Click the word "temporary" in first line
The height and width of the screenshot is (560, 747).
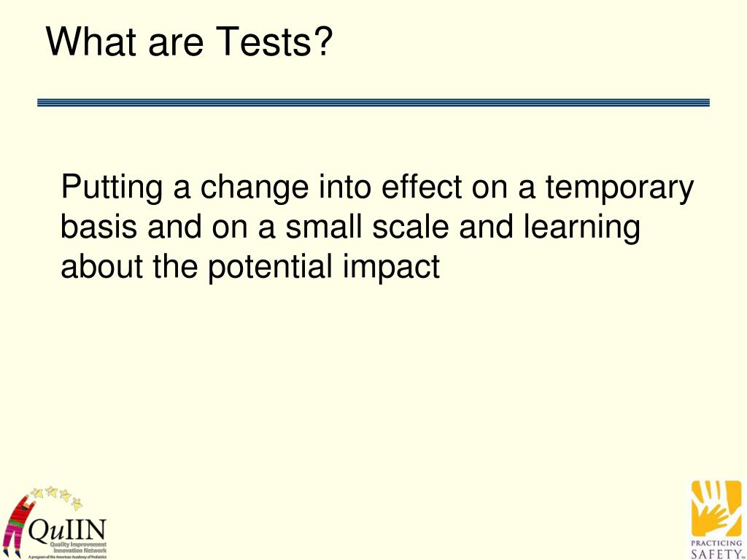click(620, 189)
